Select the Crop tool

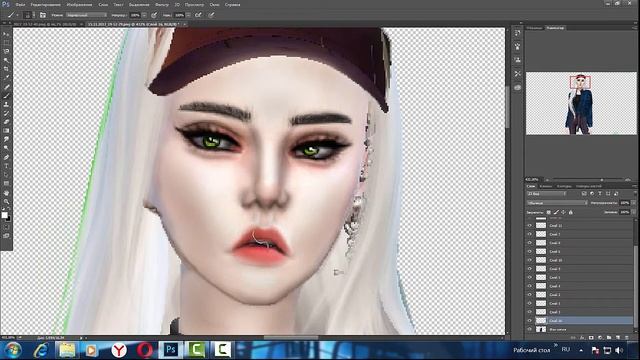click(x=6, y=69)
